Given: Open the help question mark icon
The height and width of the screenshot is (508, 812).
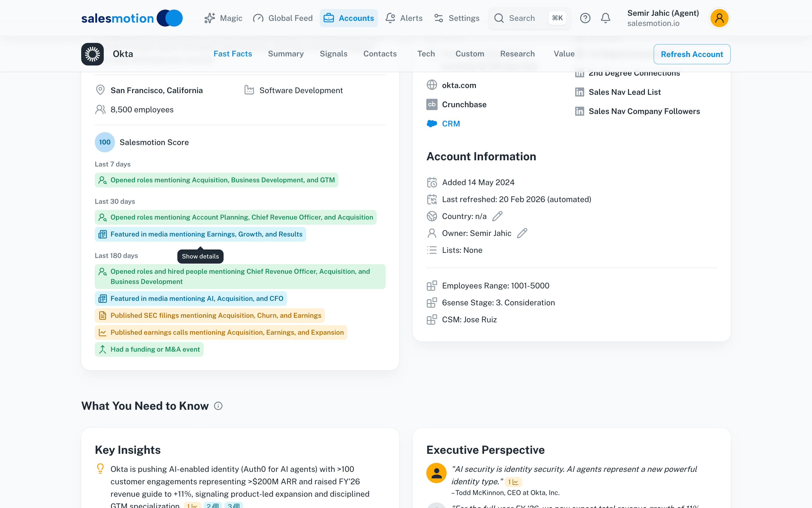Looking at the screenshot, I should [585, 18].
